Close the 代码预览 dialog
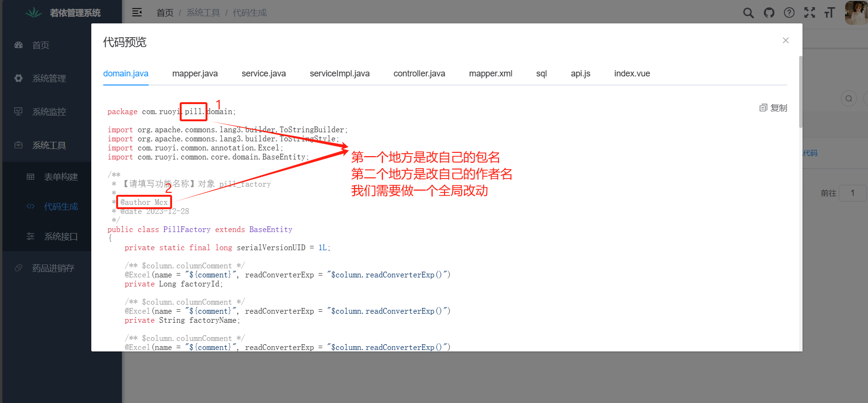The height and width of the screenshot is (403, 868). point(786,41)
